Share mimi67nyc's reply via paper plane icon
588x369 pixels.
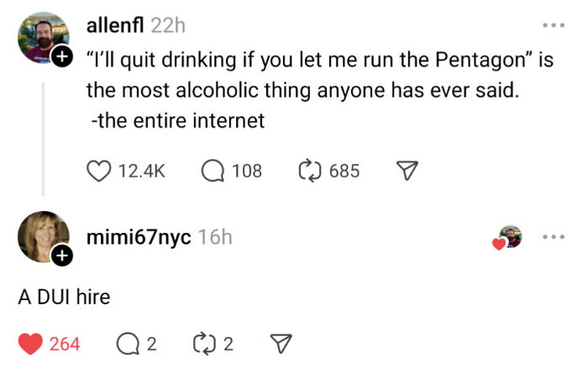pos(280,343)
